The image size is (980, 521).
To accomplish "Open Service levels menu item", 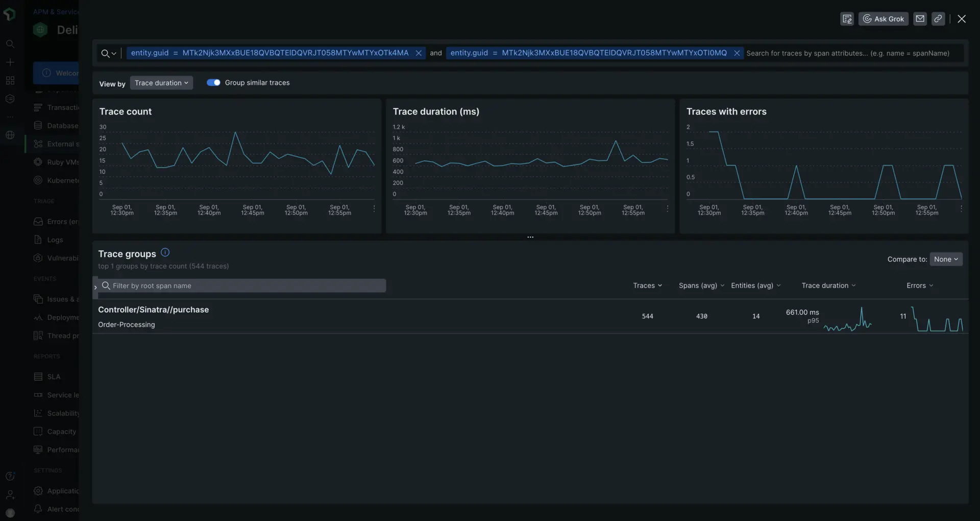I will [x=56, y=395].
